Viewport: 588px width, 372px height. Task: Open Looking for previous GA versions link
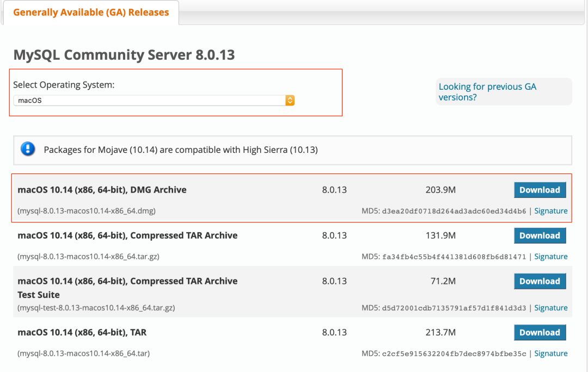(487, 92)
